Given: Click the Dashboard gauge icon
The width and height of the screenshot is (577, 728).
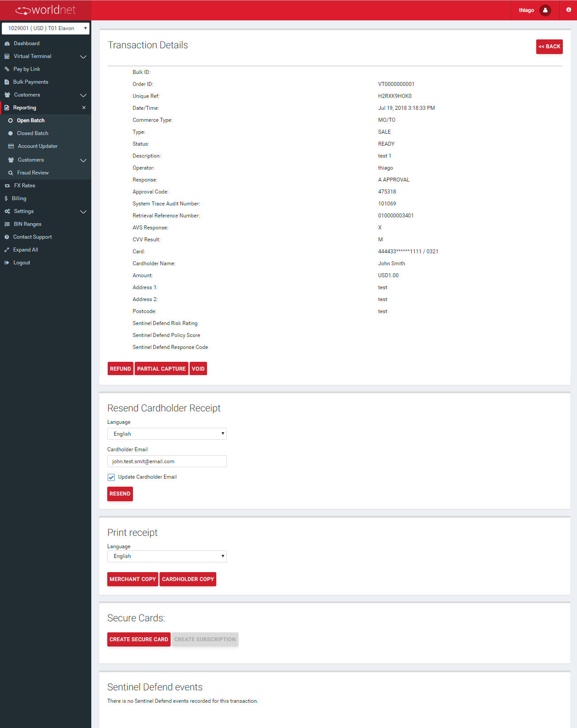Looking at the screenshot, I should pos(7,43).
